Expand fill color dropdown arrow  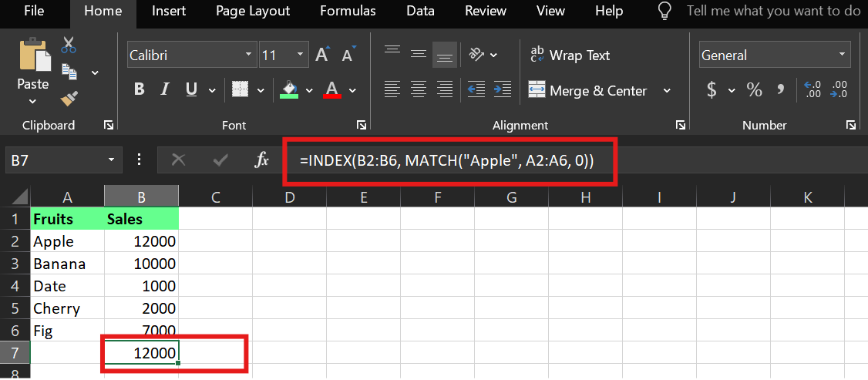pos(309,90)
